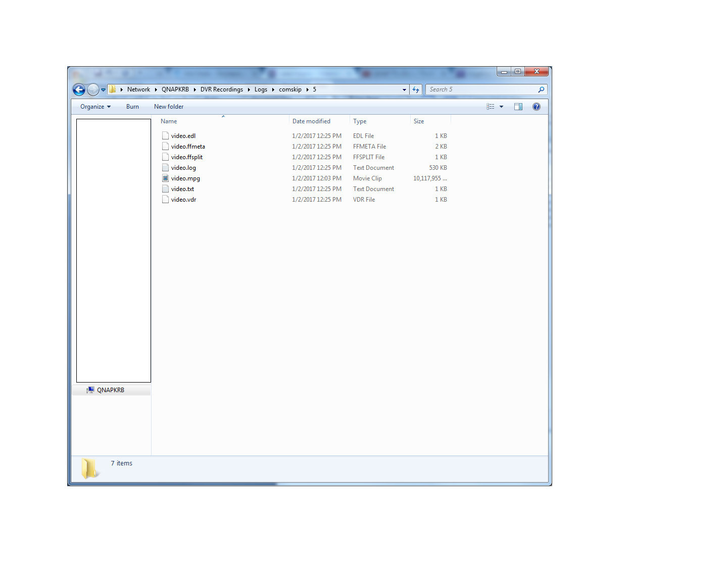This screenshot has height=563, width=728.
Task: Click the Burn toolbar button
Action: pyautogui.click(x=132, y=107)
